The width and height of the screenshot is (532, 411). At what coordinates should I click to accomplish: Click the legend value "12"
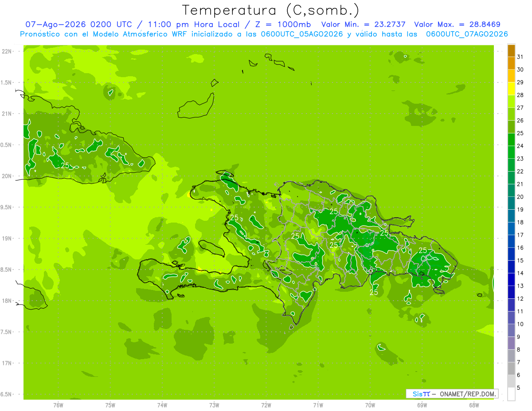tap(520, 298)
